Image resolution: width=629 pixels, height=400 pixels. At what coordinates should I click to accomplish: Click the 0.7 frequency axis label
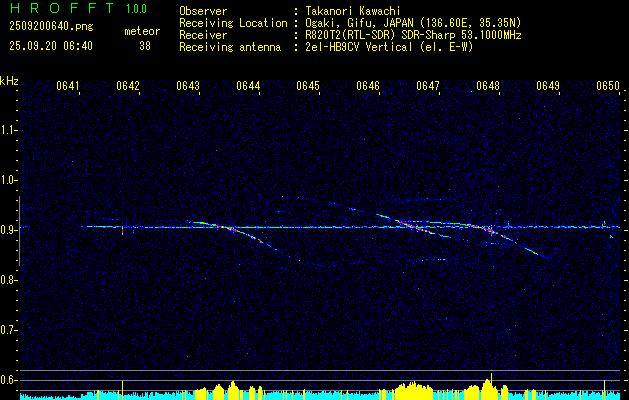point(10,330)
